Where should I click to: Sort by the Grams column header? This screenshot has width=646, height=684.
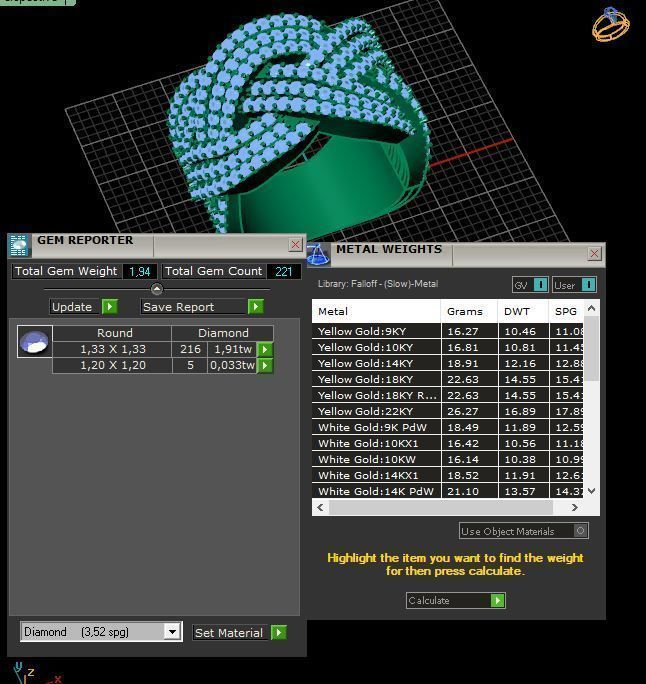tap(469, 311)
